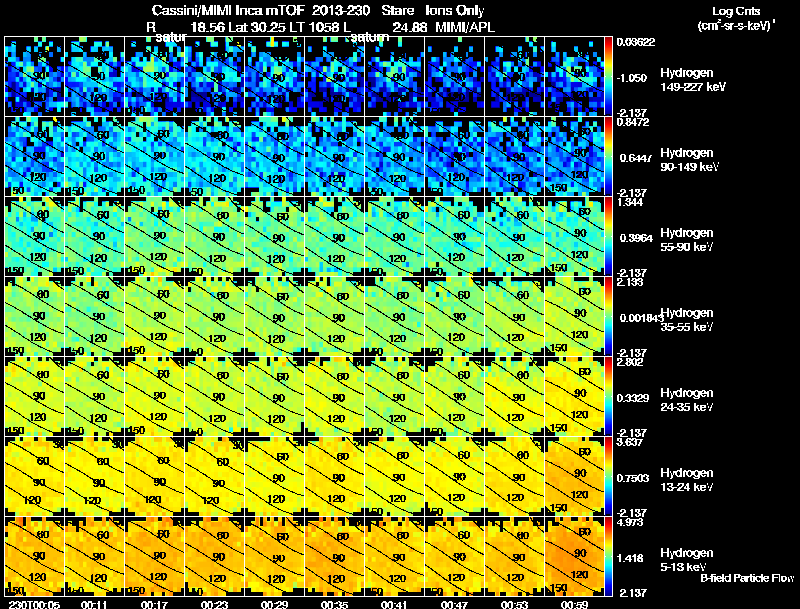Select the 90-149 keV image at 00:41
This screenshot has height=609, width=800.
tap(395, 157)
